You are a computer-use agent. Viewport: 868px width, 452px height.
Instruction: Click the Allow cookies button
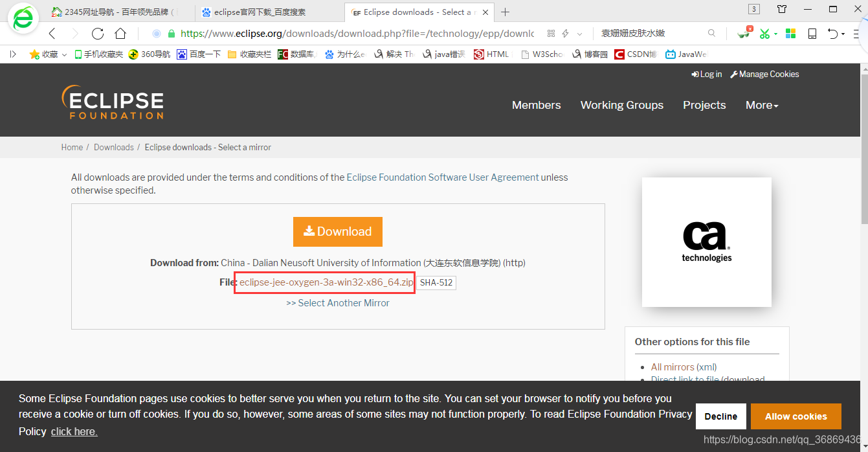(x=796, y=416)
